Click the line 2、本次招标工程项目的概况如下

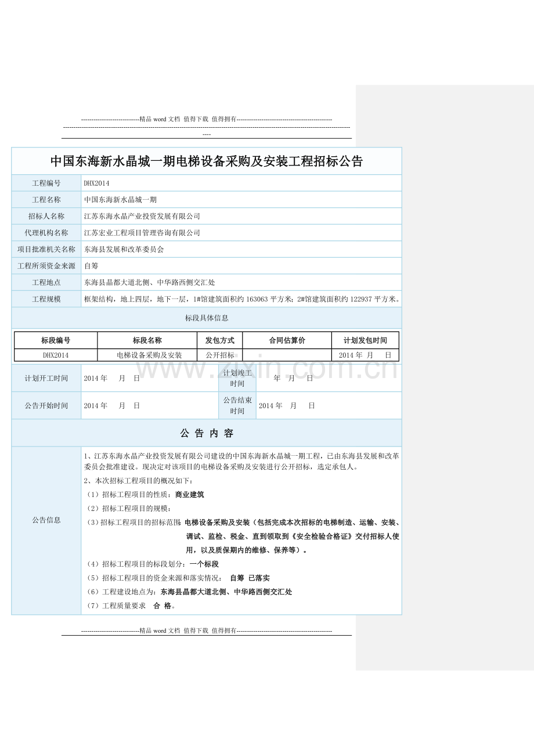[x=139, y=480]
